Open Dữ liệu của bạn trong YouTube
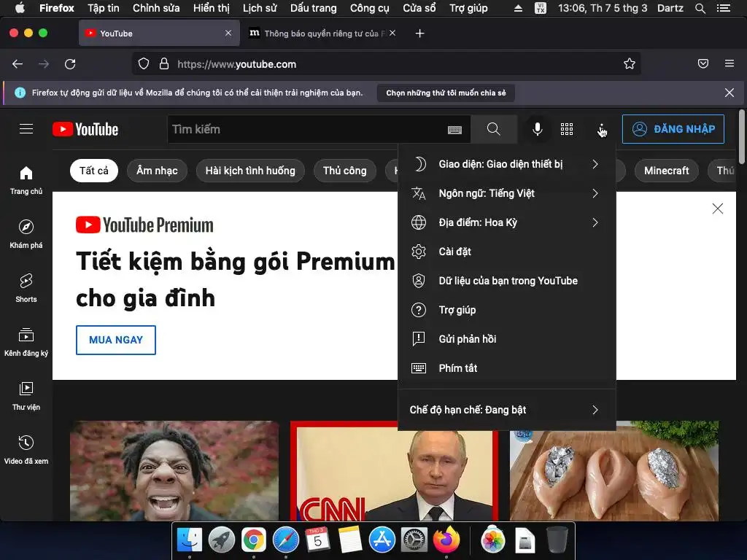The height and width of the screenshot is (560, 747). 507,281
